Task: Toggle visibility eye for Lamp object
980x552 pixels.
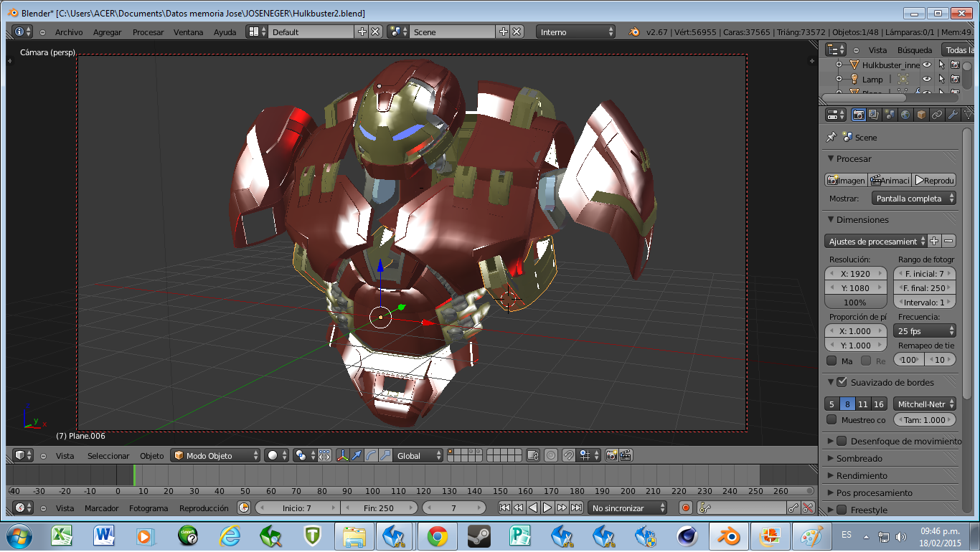Action: pos(927,79)
